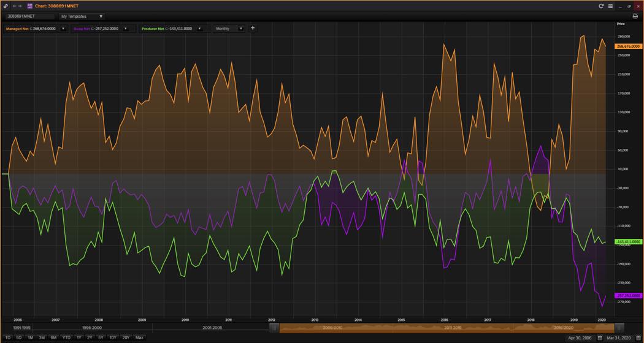Print the chart

(635, 17)
